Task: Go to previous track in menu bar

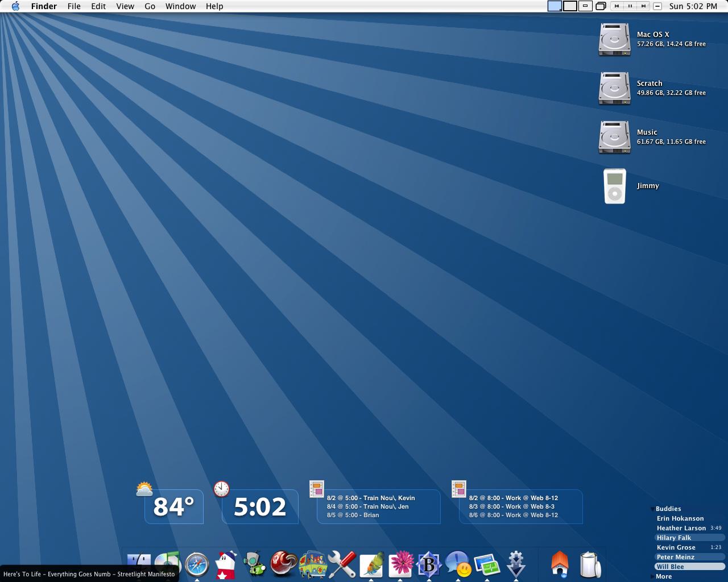Action: 617,6
